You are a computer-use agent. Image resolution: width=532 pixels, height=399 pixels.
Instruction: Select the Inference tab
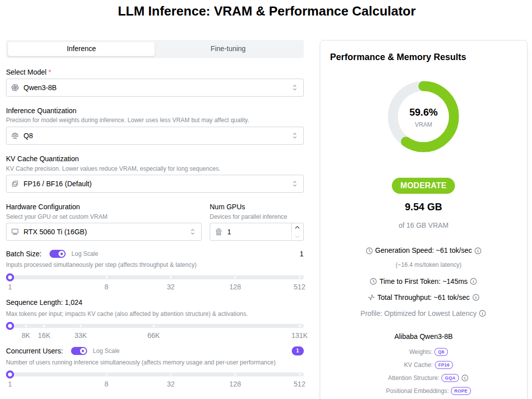coord(81,49)
